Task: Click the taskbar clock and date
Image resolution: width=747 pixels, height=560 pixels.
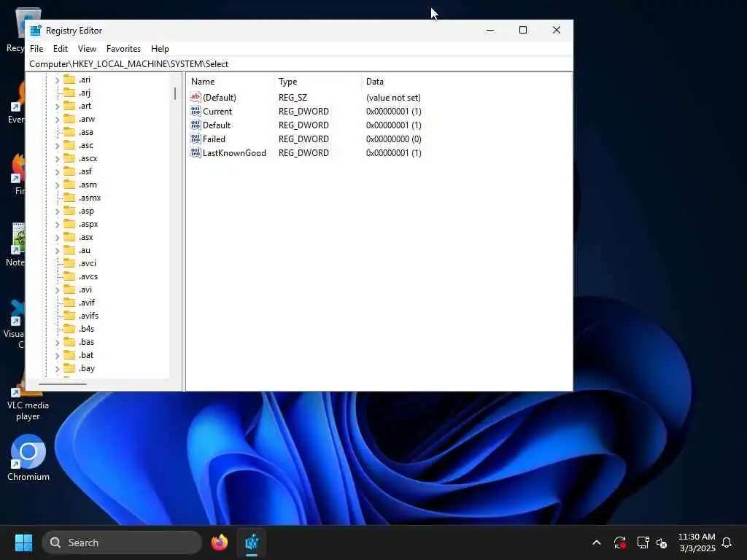Action: (697, 542)
